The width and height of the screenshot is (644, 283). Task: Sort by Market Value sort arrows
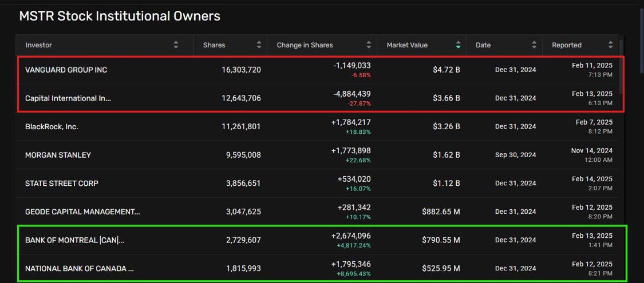coord(458,45)
